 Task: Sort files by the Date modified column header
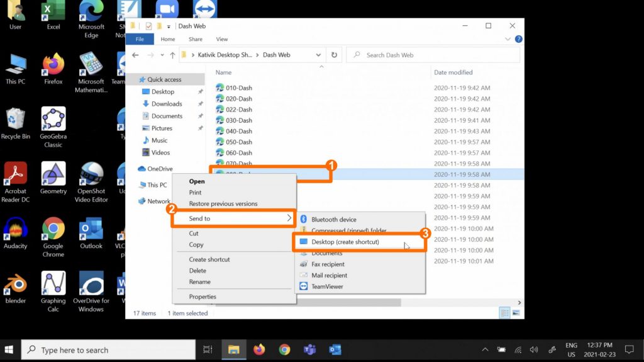[453, 72]
